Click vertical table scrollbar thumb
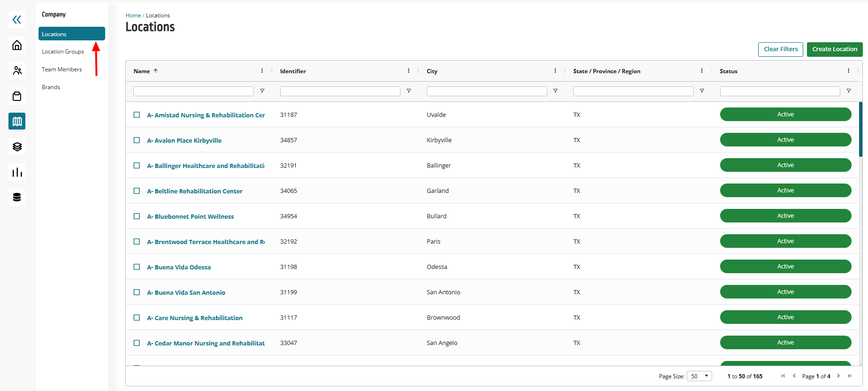Screen dimensions: 868x391 [860, 129]
